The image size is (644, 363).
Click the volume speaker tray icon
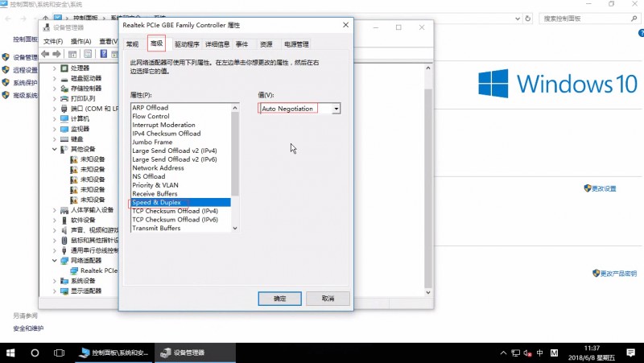click(x=527, y=353)
